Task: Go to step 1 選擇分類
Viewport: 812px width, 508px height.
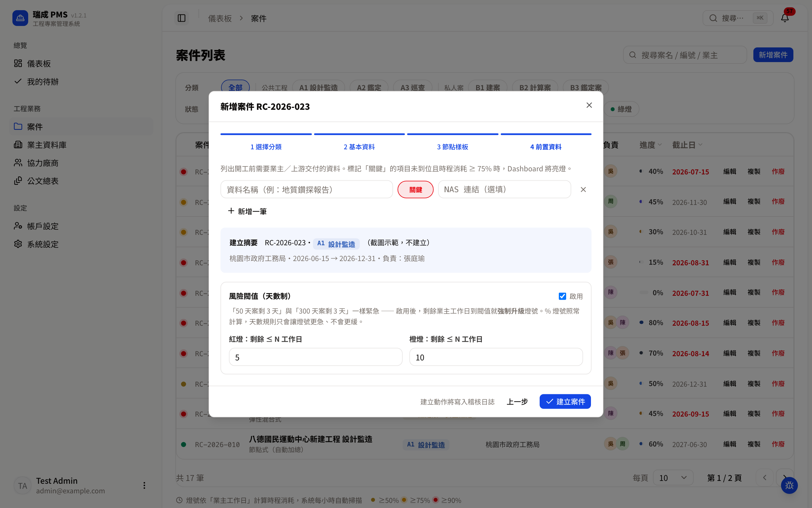Action: pyautogui.click(x=266, y=146)
